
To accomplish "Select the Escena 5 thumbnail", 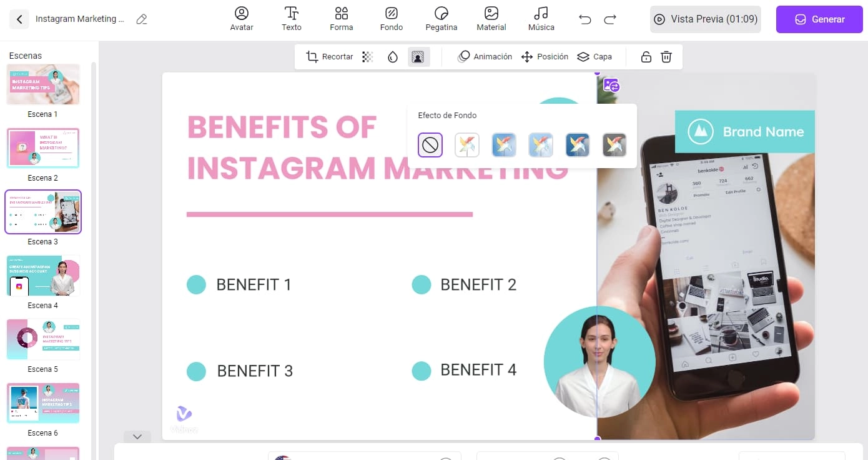I will tap(43, 339).
